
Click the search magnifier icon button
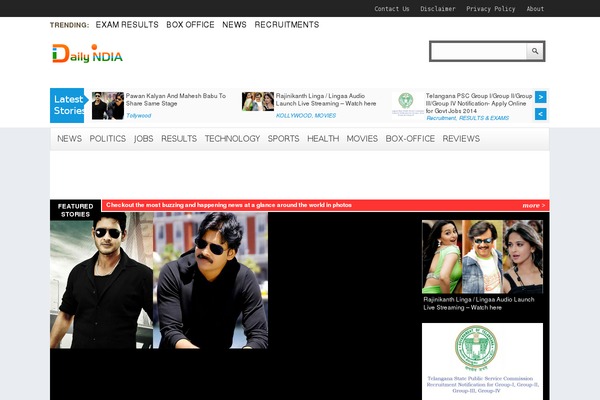click(x=535, y=51)
